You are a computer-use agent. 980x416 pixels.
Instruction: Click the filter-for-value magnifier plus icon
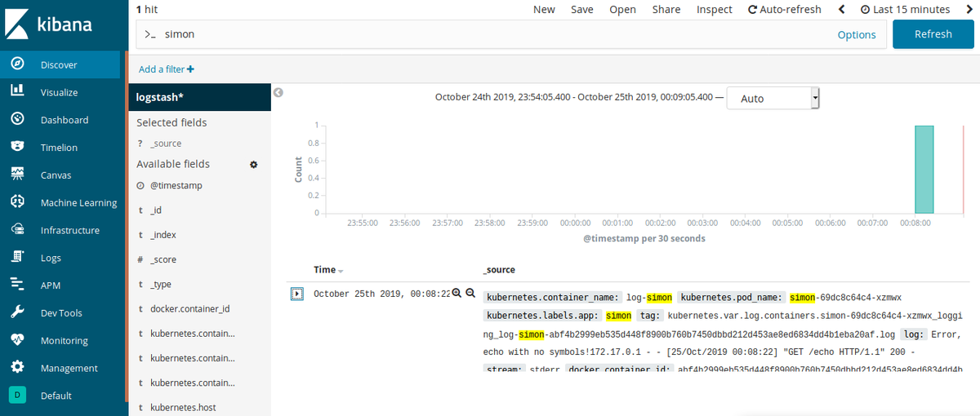click(x=457, y=294)
